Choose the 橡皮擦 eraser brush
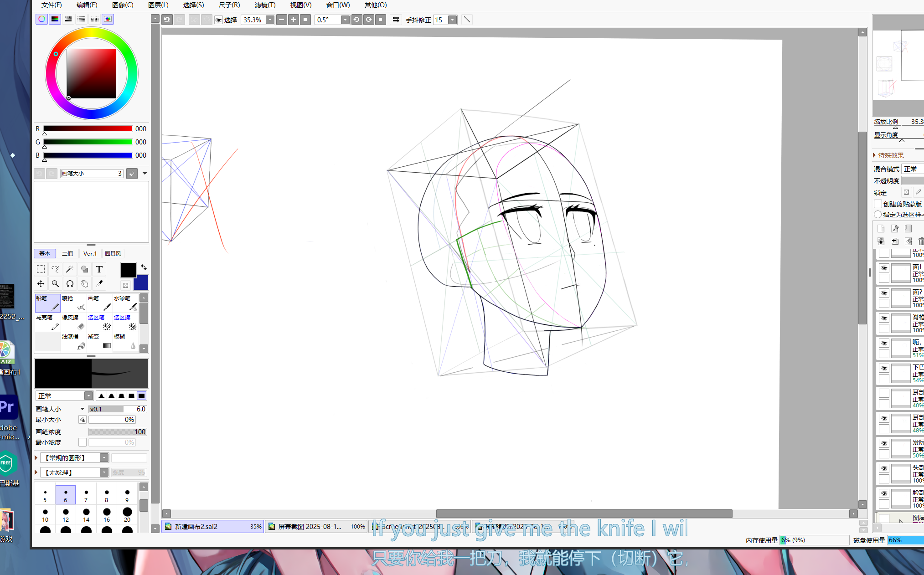Screen dimensions: 924x575 pyautogui.click(x=73, y=322)
